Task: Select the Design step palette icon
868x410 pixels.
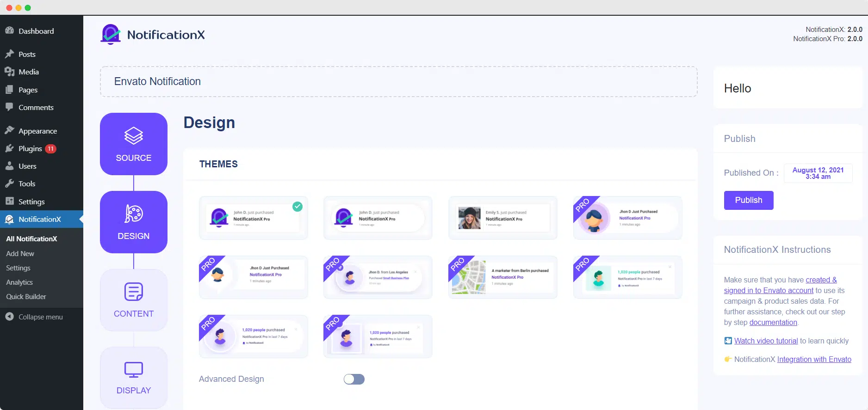Action: [x=134, y=214]
